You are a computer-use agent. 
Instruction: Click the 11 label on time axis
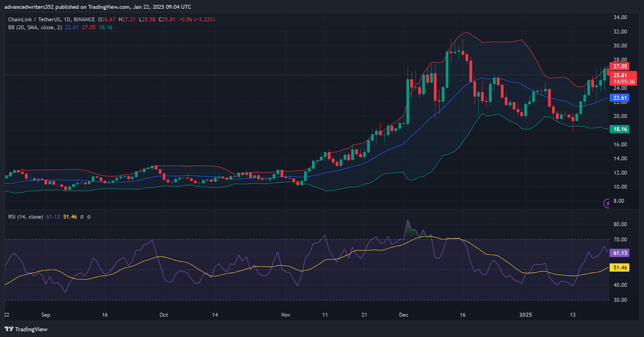pos(325,315)
